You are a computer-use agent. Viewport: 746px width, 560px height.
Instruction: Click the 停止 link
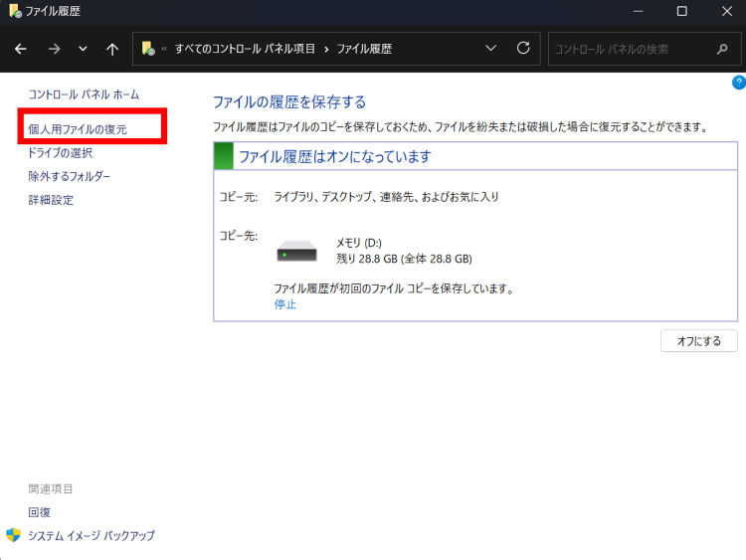[285, 304]
